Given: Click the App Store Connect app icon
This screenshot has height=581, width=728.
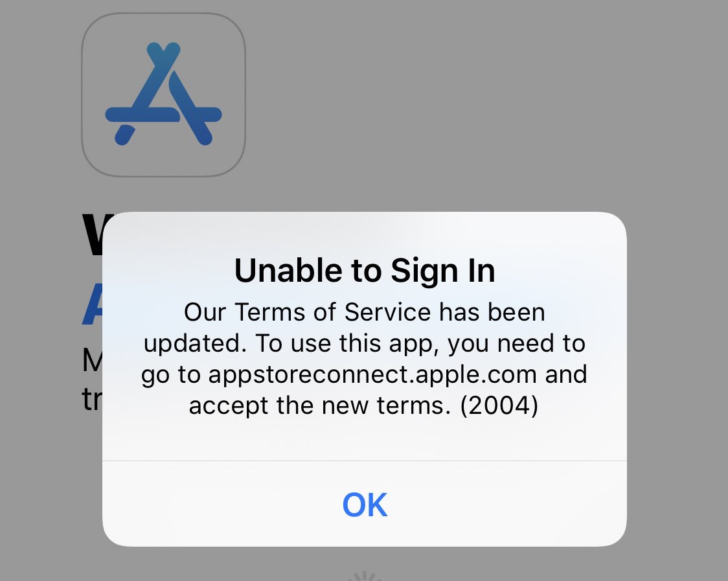Looking at the screenshot, I should 163,95.
